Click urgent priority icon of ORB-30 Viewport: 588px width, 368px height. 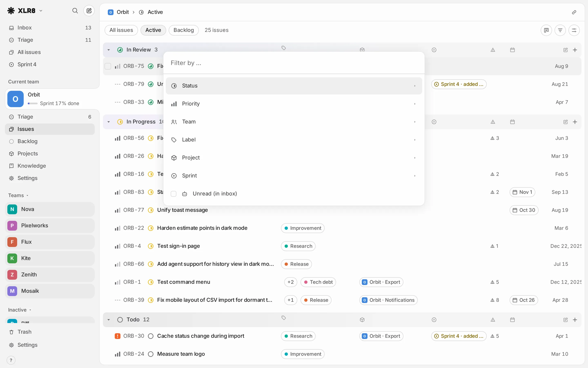118,336
